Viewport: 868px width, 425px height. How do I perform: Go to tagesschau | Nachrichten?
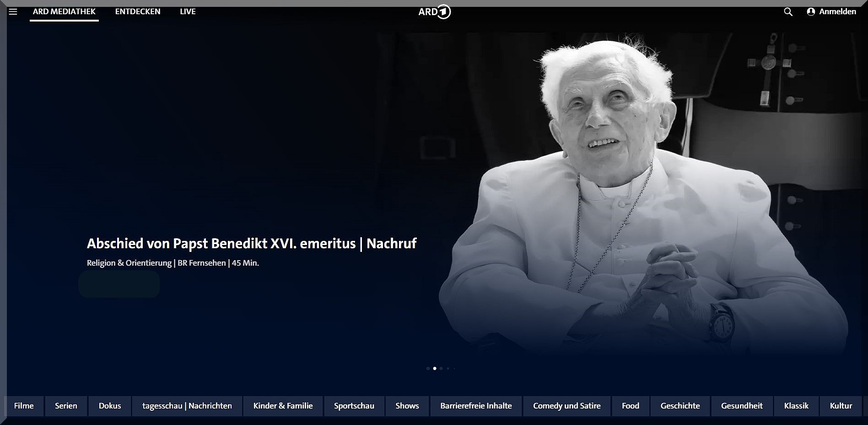point(187,406)
